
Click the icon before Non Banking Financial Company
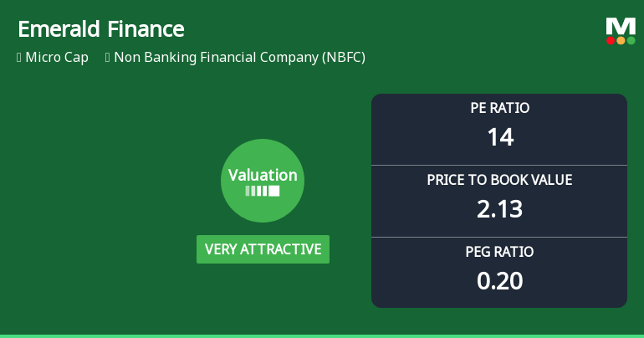107,58
